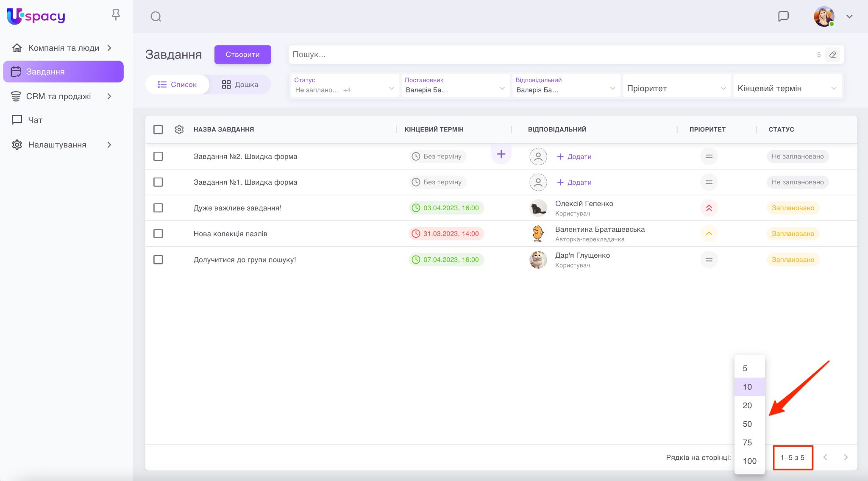The image size is (868, 481).
Task: Switch to the Дошка board view tab
Action: tap(240, 84)
